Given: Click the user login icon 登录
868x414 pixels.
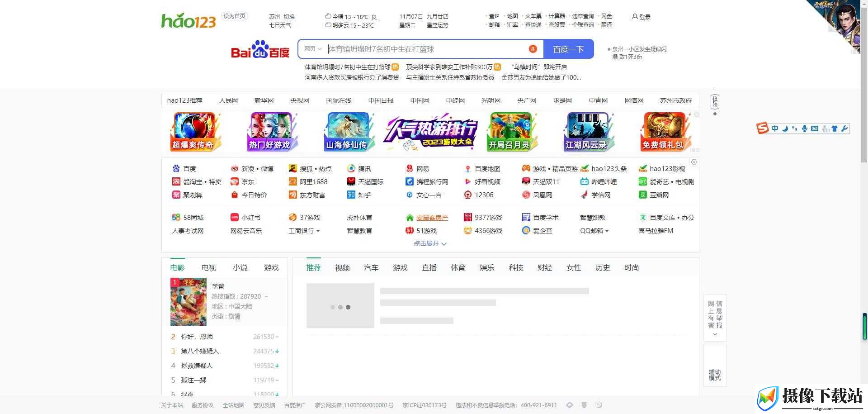Looking at the screenshot, I should pos(641,17).
